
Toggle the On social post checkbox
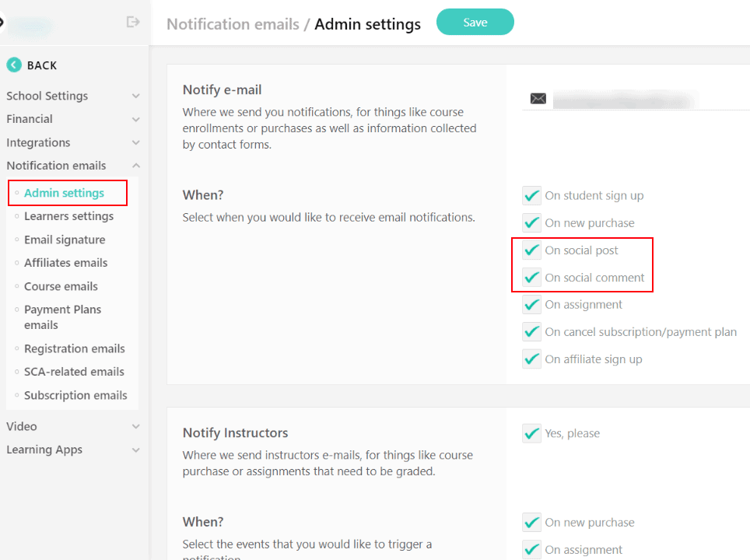532,250
